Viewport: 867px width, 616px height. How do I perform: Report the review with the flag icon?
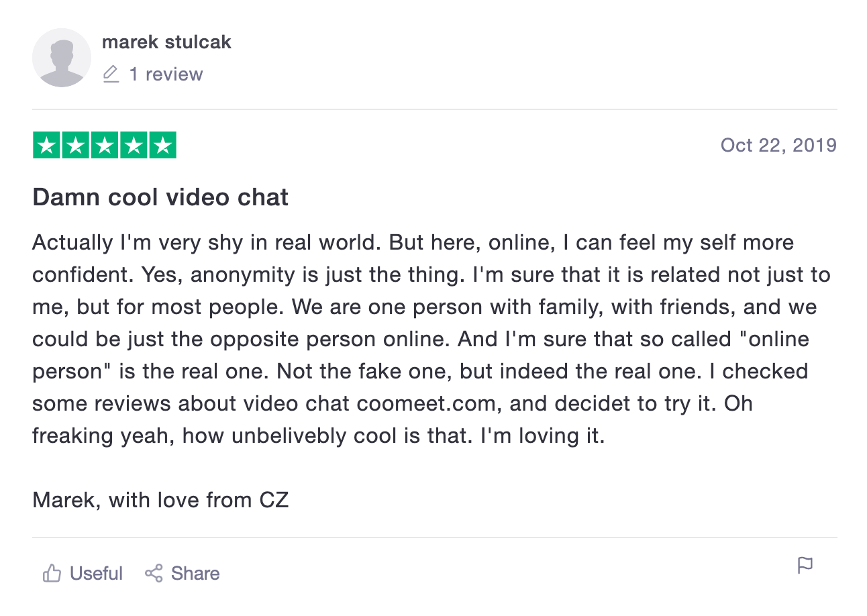805,566
